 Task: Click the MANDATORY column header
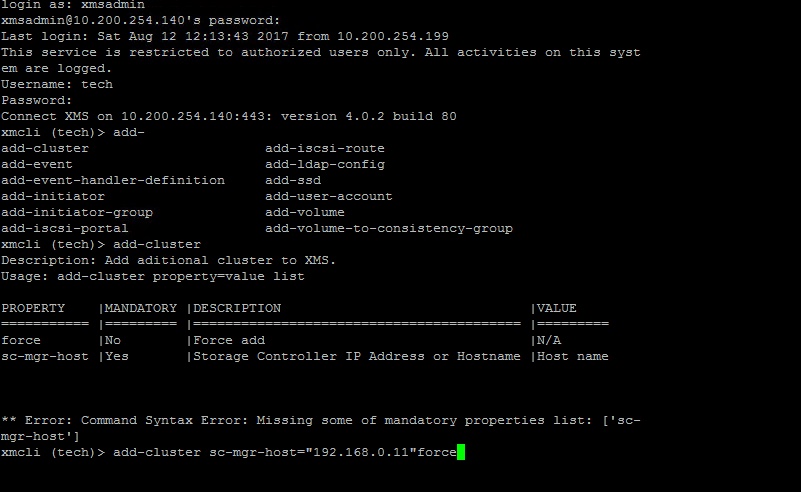tap(141, 308)
